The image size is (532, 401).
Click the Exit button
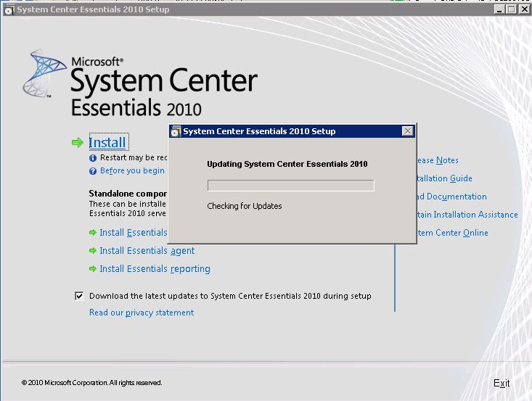click(x=502, y=383)
